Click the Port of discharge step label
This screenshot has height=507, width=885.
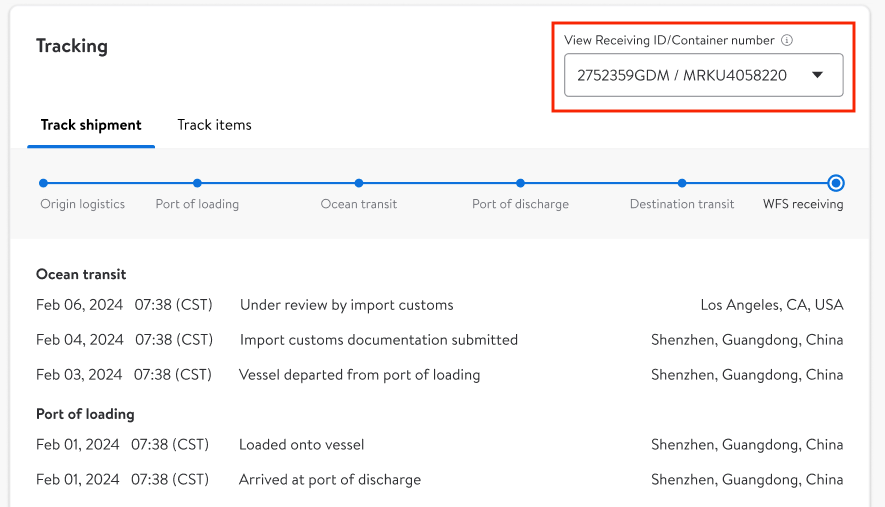click(520, 204)
